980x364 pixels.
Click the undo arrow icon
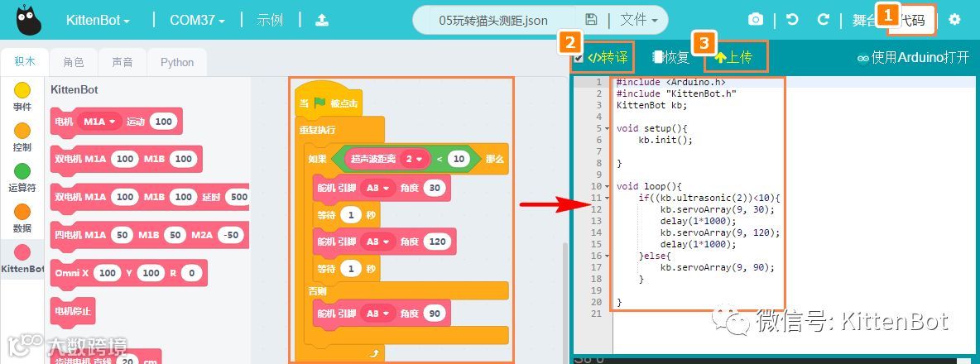(792, 20)
